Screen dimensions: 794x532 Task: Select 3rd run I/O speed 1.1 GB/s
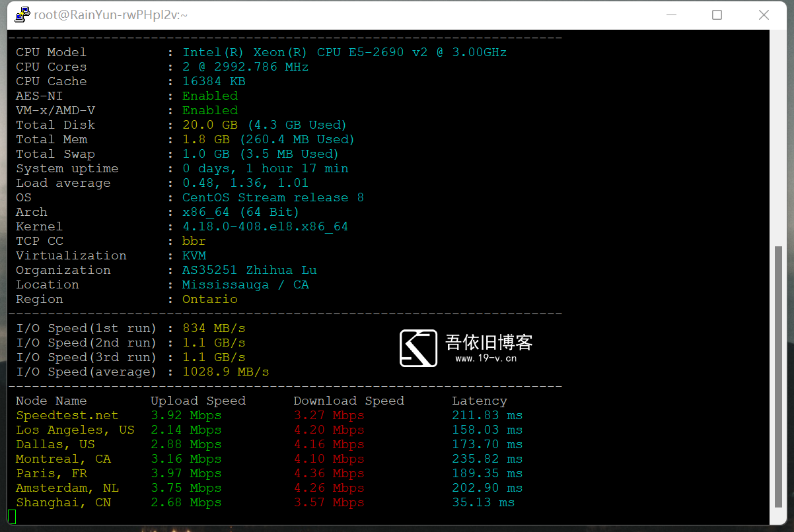(x=214, y=357)
